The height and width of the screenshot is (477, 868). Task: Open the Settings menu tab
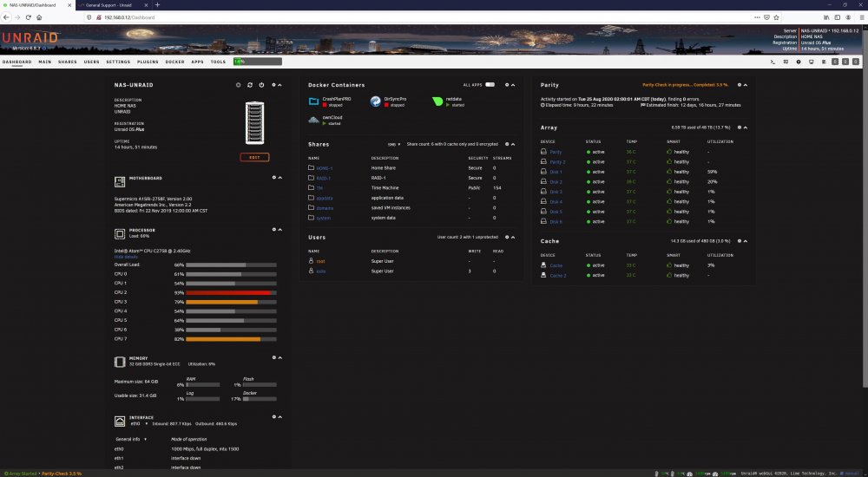click(118, 62)
